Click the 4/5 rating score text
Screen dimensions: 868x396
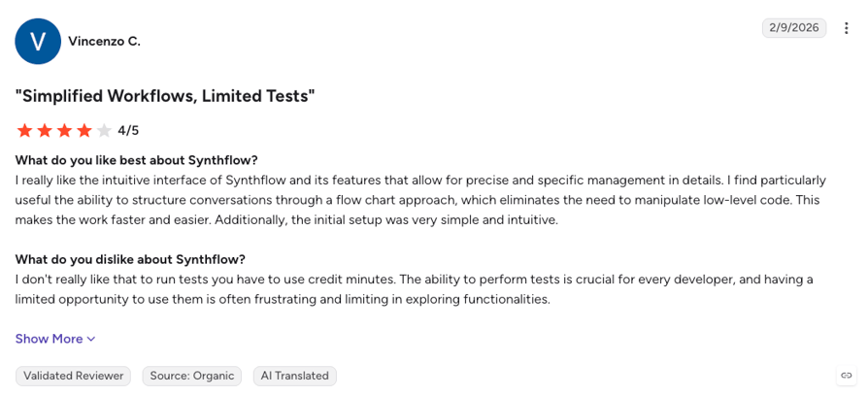pyautogui.click(x=128, y=131)
